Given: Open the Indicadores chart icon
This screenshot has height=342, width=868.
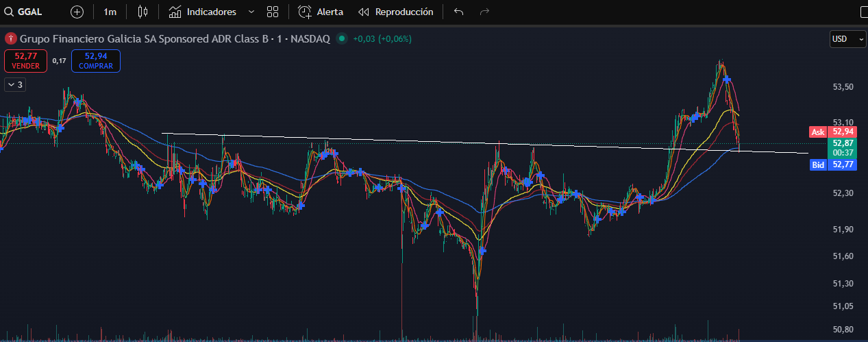Looking at the screenshot, I should [x=175, y=12].
